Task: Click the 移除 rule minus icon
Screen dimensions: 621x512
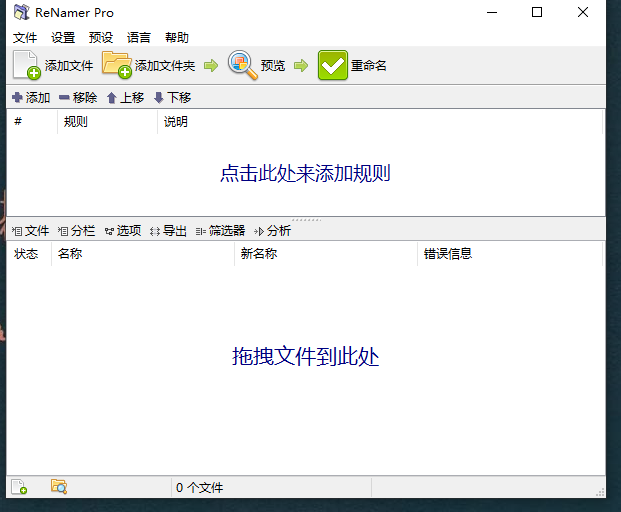Action: [64, 97]
